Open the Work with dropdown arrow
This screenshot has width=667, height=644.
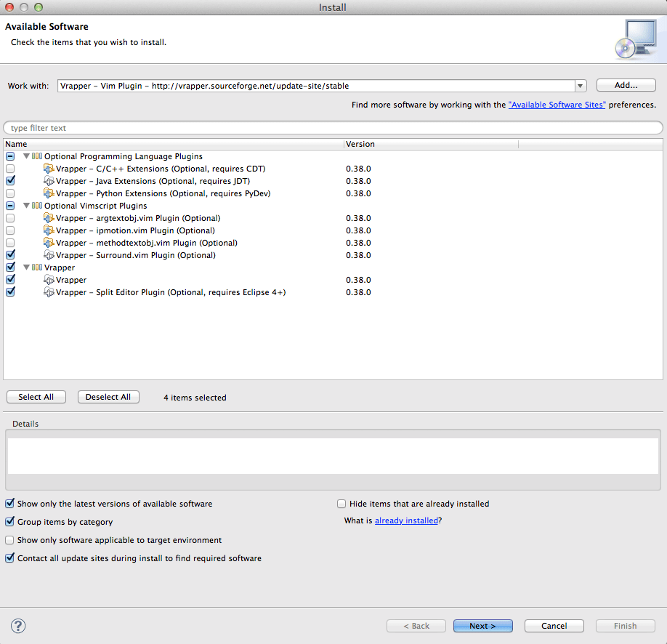click(x=580, y=86)
